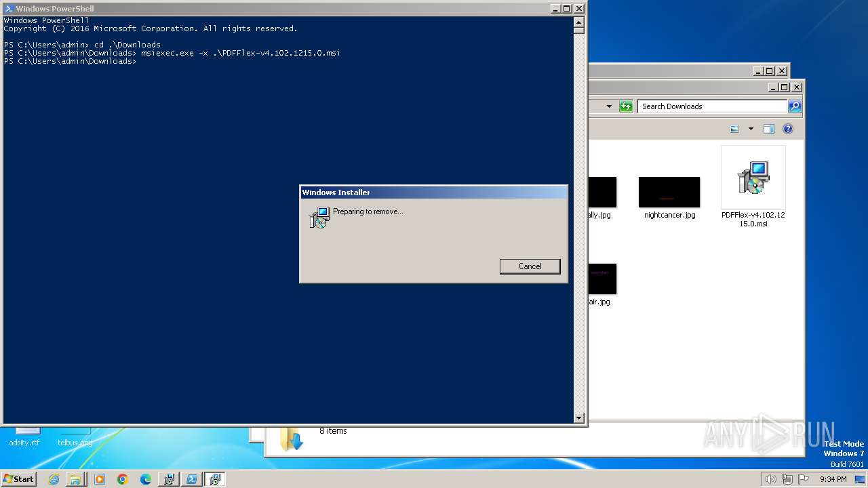Open address bar history dropdown in Explorer
The image size is (868, 488).
609,106
